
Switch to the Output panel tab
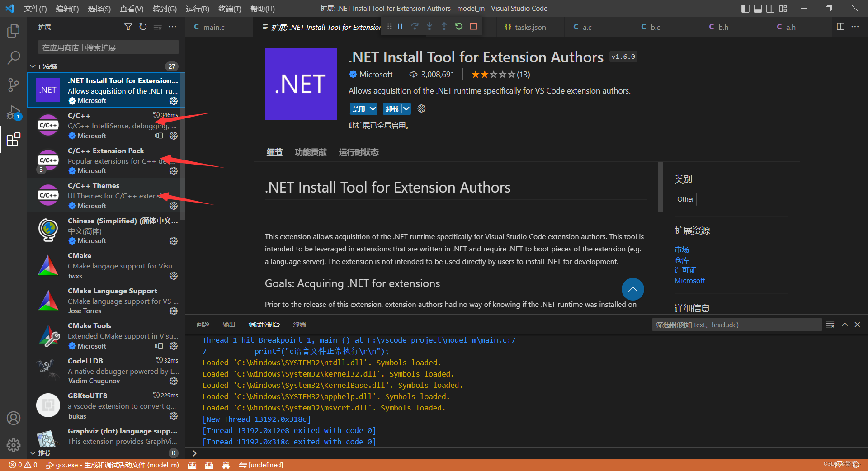coord(229,325)
